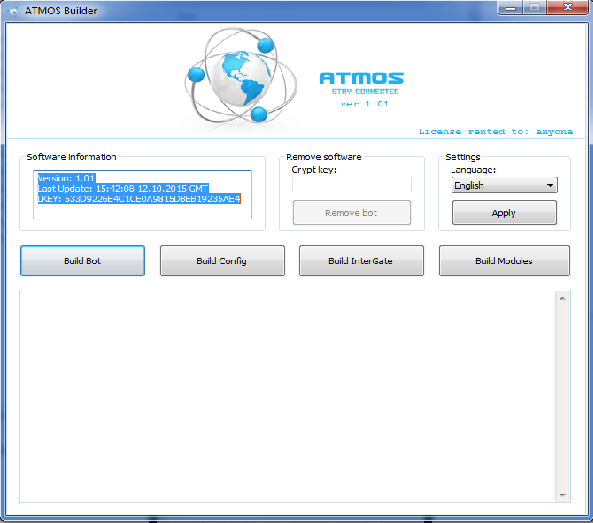Click the ATMOS Builder title bar icon
593x523 pixels.
pos(12,11)
